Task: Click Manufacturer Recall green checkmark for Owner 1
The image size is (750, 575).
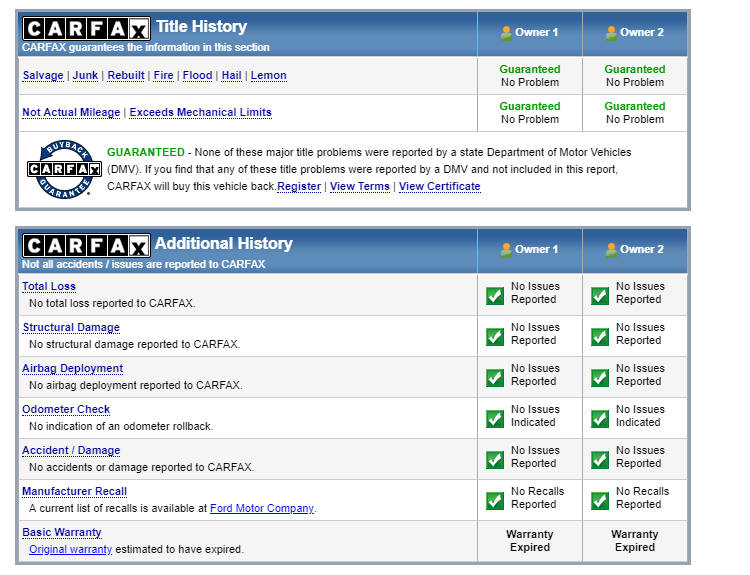Action: (x=495, y=501)
